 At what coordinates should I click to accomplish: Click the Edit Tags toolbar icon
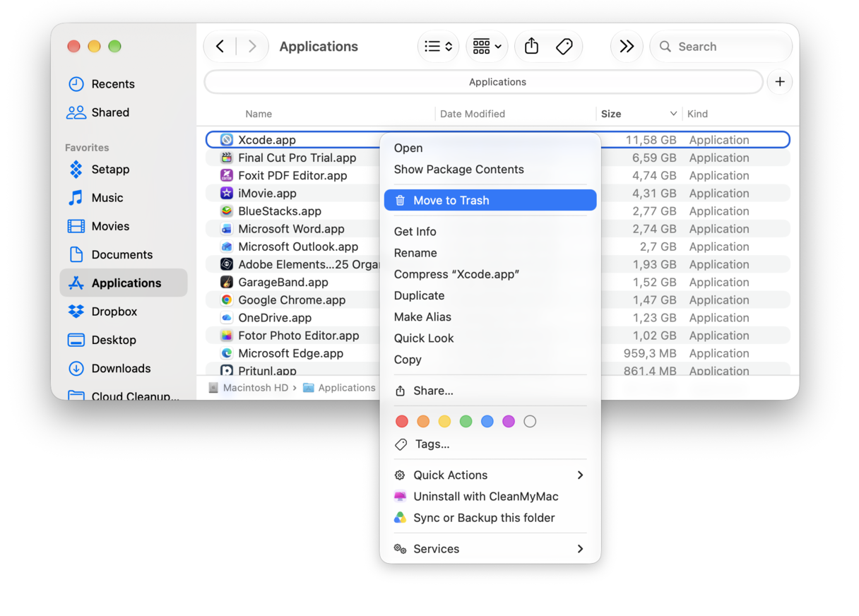[x=564, y=47]
